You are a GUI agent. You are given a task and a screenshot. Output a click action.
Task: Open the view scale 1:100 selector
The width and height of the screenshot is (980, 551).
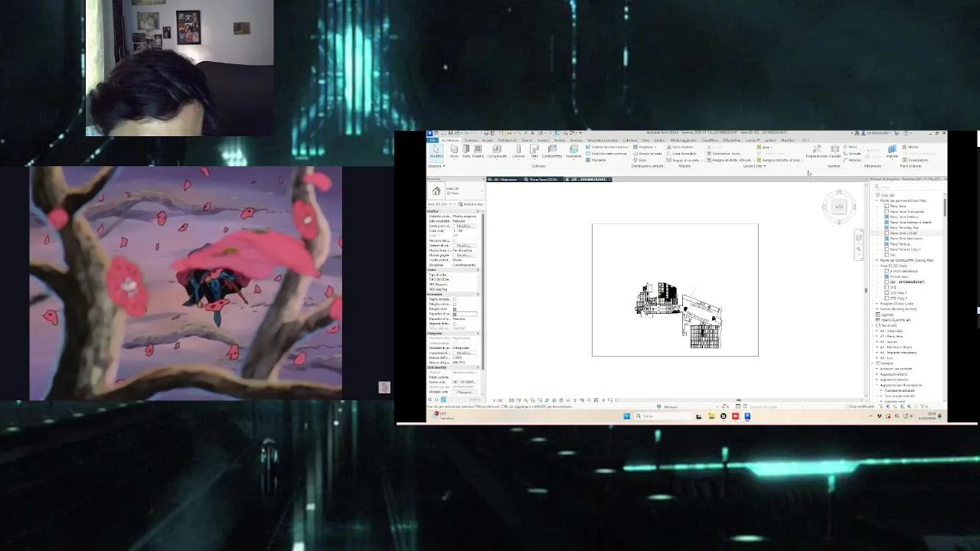pos(498,400)
